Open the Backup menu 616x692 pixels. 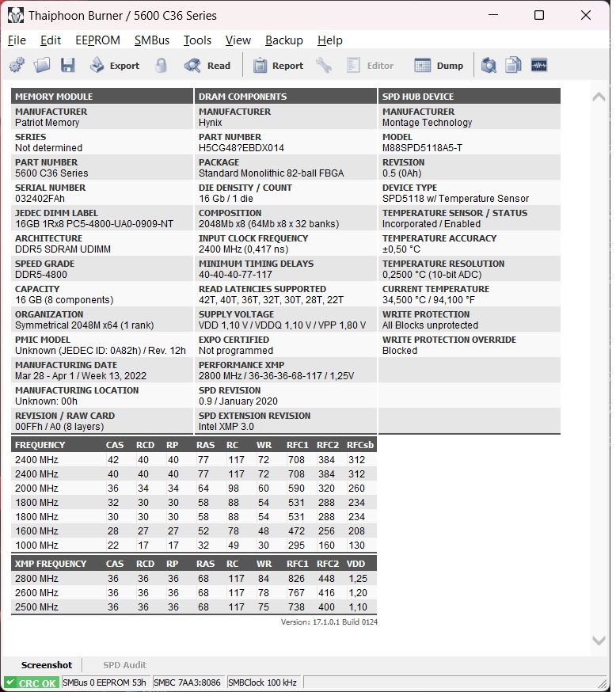tap(283, 40)
